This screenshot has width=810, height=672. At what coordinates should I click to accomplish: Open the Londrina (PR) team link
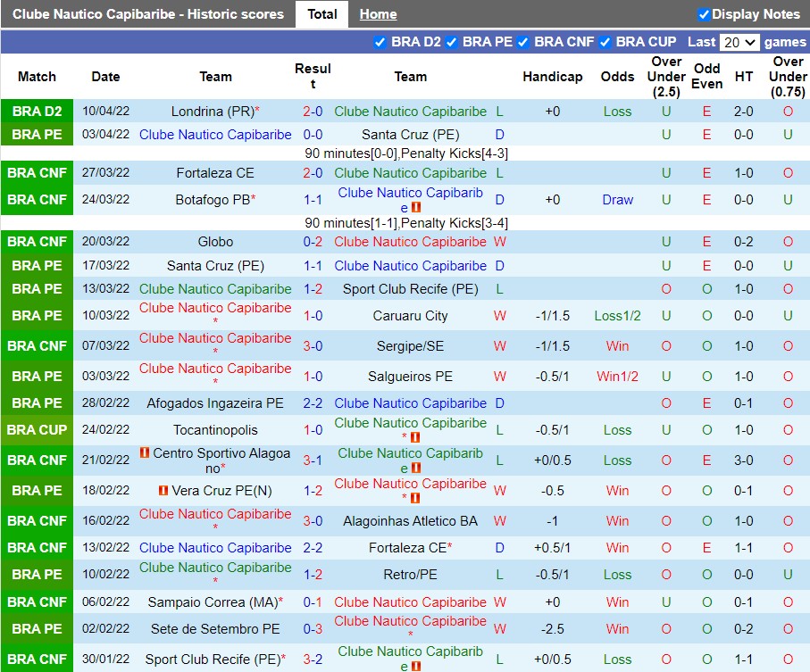(x=212, y=112)
